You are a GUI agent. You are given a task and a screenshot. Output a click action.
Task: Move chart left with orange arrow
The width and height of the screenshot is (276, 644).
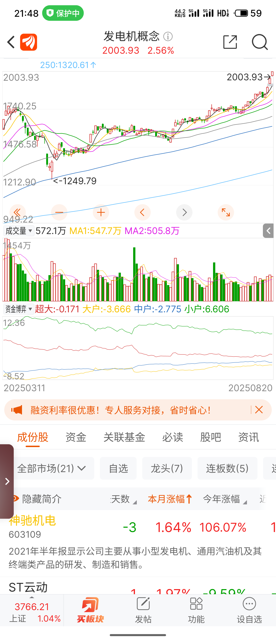[142, 212]
